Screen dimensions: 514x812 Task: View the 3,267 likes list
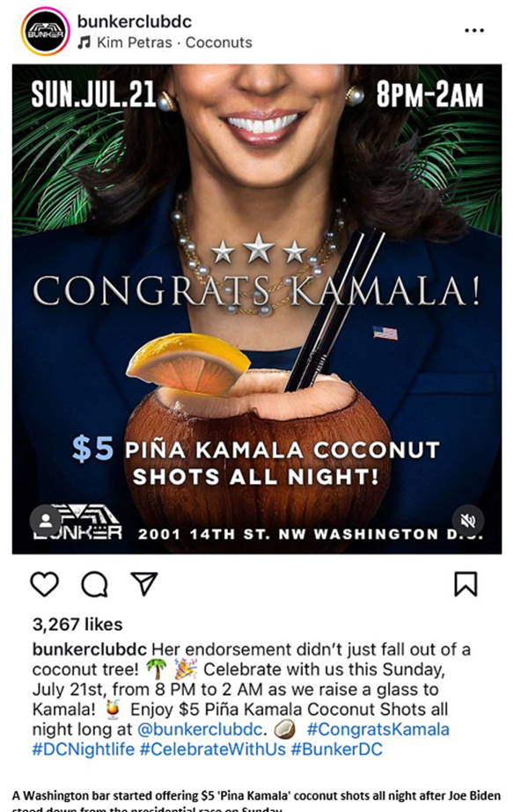click(x=77, y=625)
